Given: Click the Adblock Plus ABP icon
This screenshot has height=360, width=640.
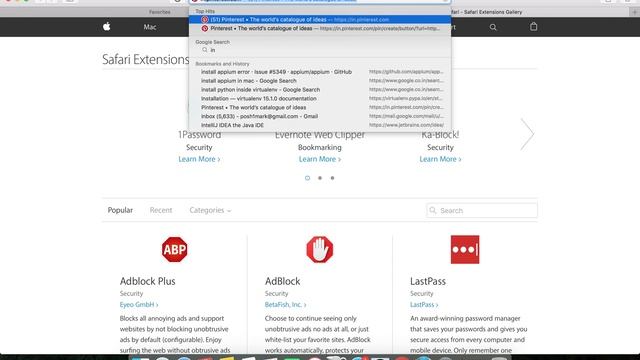Looking at the screenshot, I should tap(174, 249).
